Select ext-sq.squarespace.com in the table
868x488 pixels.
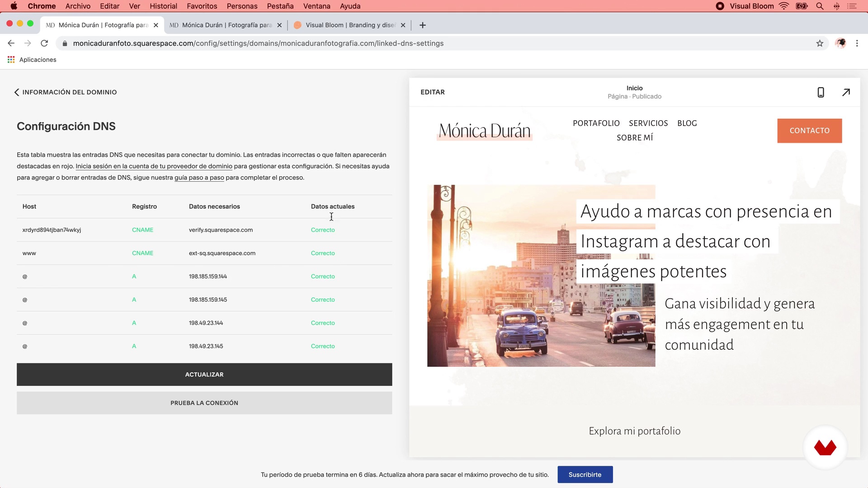pos(222,253)
